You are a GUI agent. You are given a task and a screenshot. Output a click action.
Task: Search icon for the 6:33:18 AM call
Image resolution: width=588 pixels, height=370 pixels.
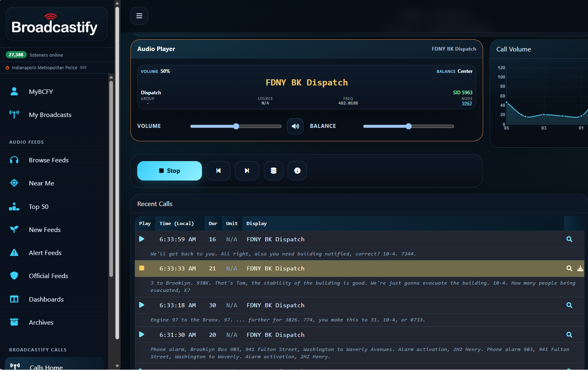(569, 305)
